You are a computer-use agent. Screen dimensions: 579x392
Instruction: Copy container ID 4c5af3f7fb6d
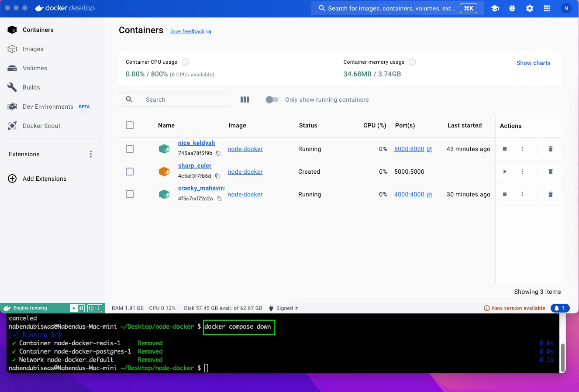[x=217, y=176]
